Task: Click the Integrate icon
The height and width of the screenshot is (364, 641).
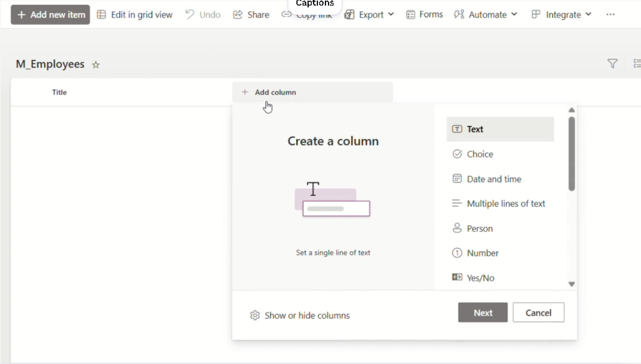Action: pos(536,15)
